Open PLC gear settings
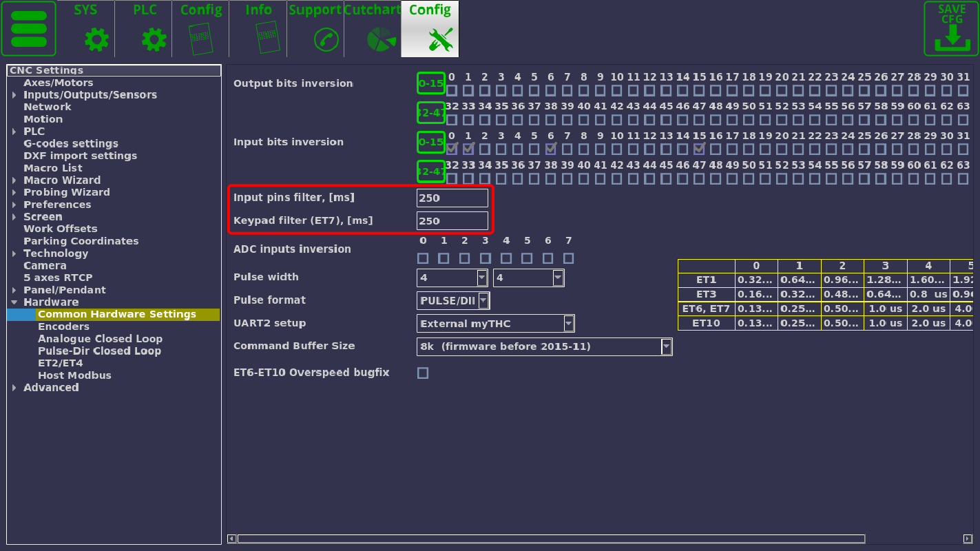The width and height of the screenshot is (980, 551). click(x=154, y=39)
